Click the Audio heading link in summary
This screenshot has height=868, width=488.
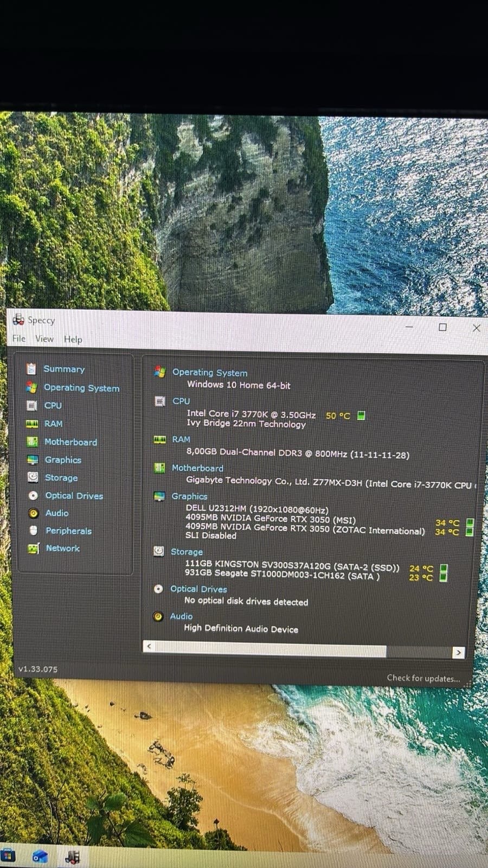(x=181, y=616)
